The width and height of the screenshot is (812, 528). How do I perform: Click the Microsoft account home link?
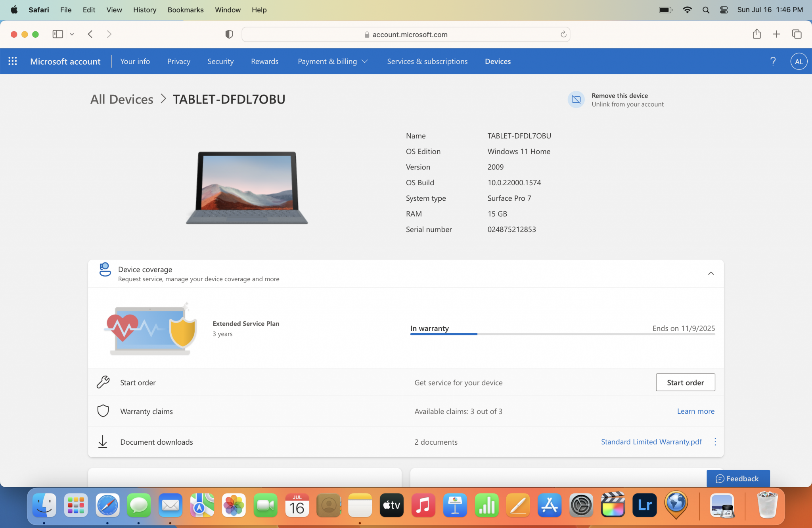pos(65,61)
